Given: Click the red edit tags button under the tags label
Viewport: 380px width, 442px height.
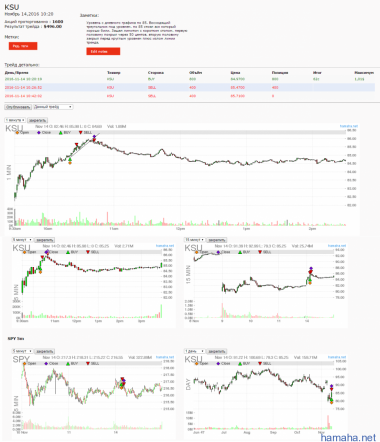Looking at the screenshot, I should pyautogui.click(x=23, y=46).
